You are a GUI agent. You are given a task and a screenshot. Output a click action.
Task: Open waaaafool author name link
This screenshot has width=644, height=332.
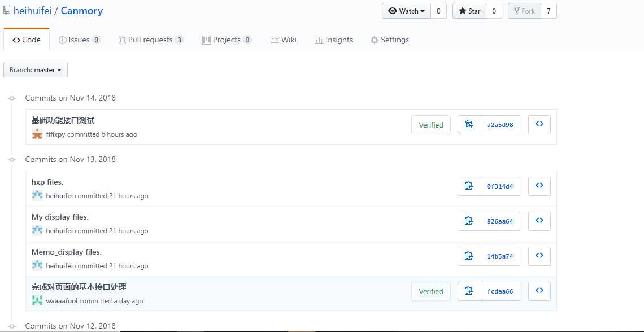coord(62,301)
